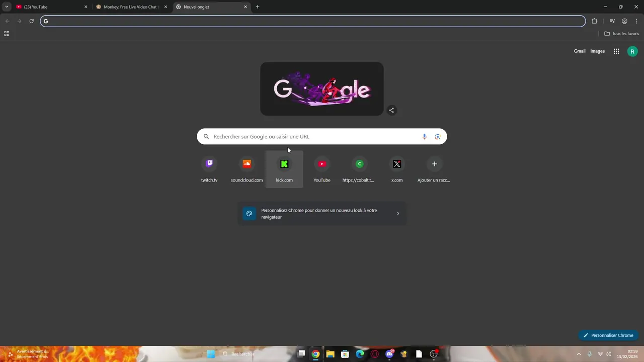The height and width of the screenshot is (362, 644).
Task: Open Discord from the taskbar
Action: [389, 354]
